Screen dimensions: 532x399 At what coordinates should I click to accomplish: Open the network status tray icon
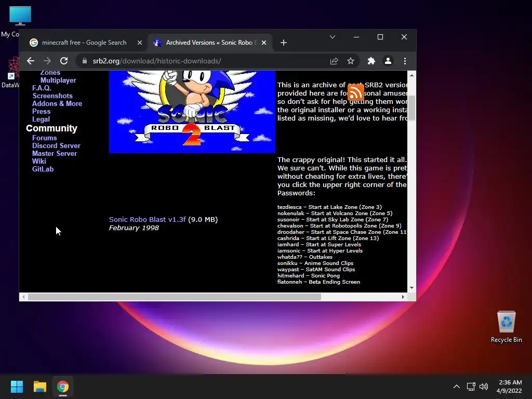pyautogui.click(x=471, y=387)
